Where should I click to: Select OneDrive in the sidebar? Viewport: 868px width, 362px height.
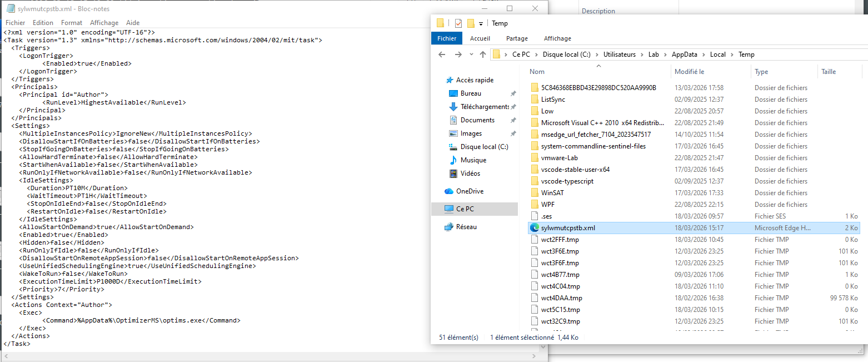[470, 191]
